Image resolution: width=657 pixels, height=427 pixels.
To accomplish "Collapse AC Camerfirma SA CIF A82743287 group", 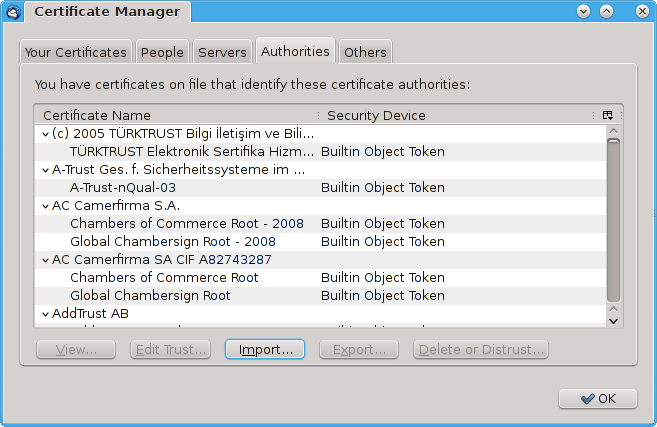I will (46, 260).
